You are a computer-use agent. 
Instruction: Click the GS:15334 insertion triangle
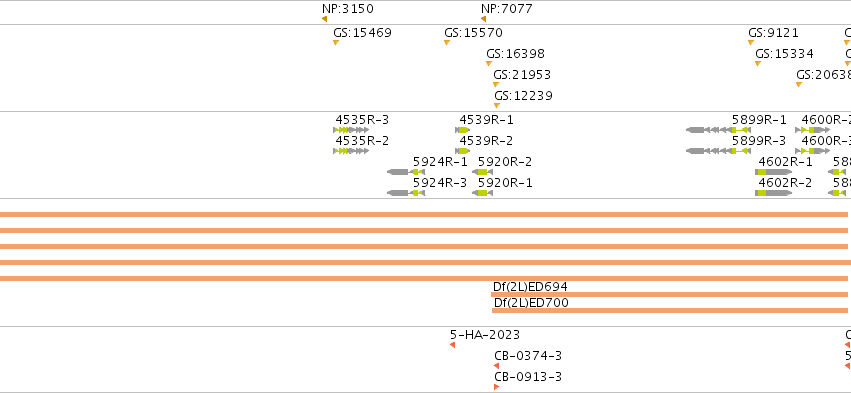tap(758, 64)
